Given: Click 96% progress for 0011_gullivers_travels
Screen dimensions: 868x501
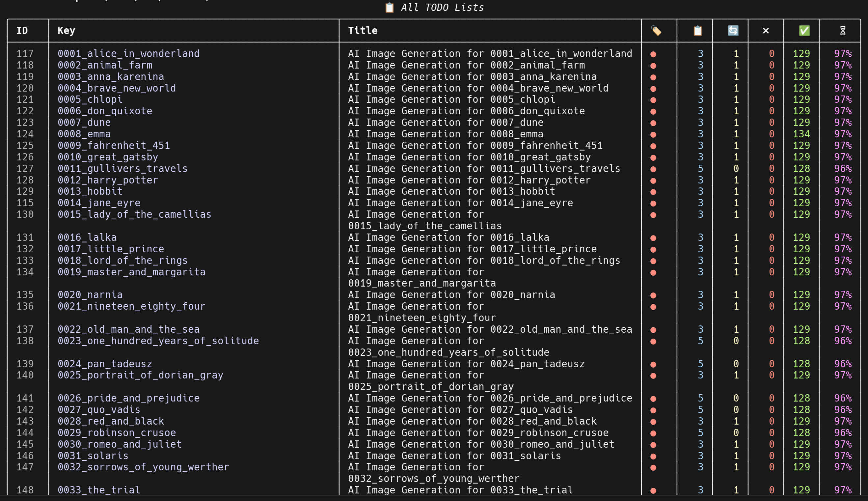Looking at the screenshot, I should coord(843,169).
